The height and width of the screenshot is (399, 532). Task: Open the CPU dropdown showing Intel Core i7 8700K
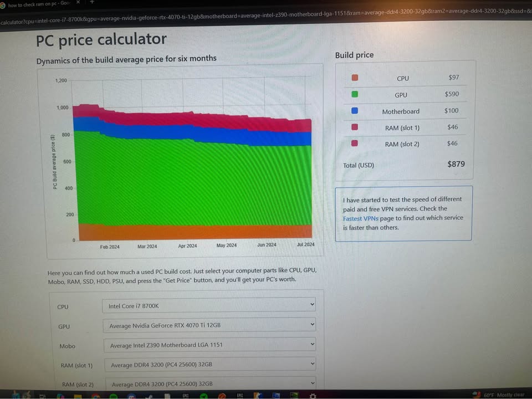209,305
